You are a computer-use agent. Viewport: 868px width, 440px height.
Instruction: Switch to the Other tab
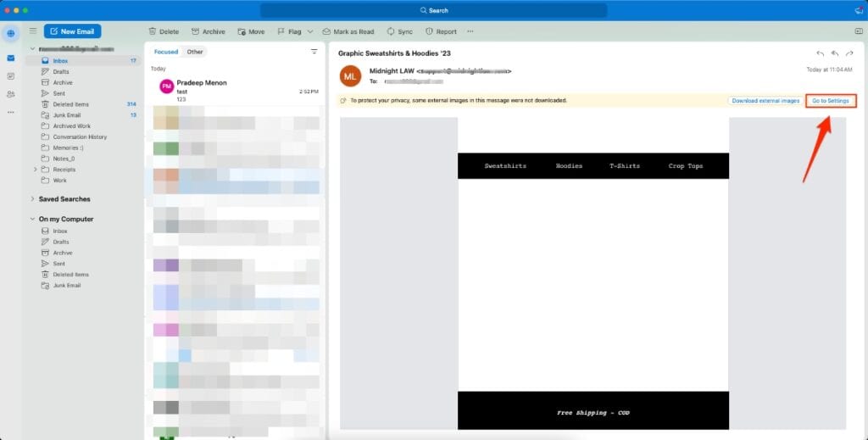pyautogui.click(x=195, y=52)
